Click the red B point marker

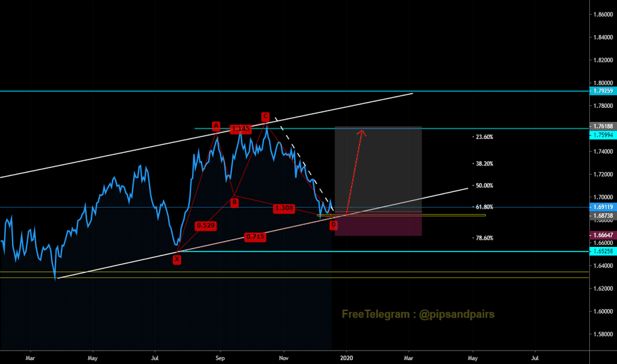coord(234,203)
